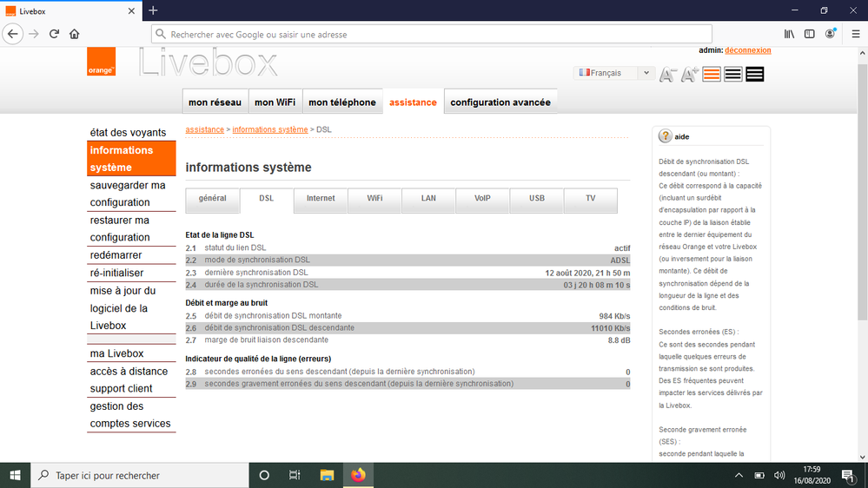Switch to the TV sub-tab
The height and width of the screenshot is (488, 868).
[591, 199]
